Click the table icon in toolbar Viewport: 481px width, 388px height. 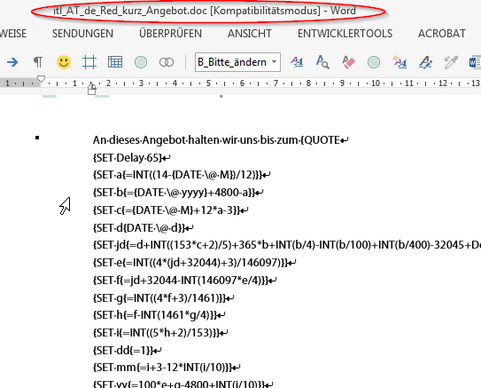click(115, 62)
